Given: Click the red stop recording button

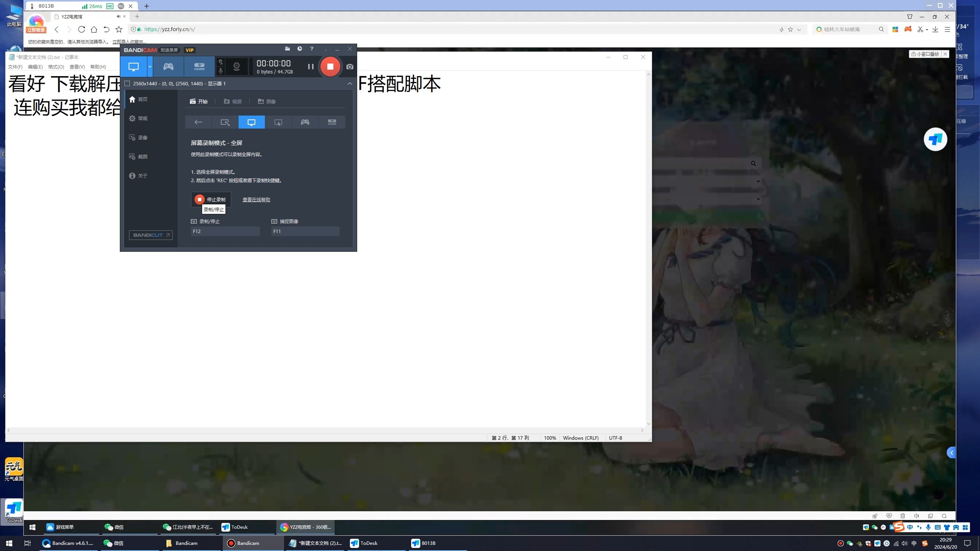Looking at the screenshot, I should [330, 67].
